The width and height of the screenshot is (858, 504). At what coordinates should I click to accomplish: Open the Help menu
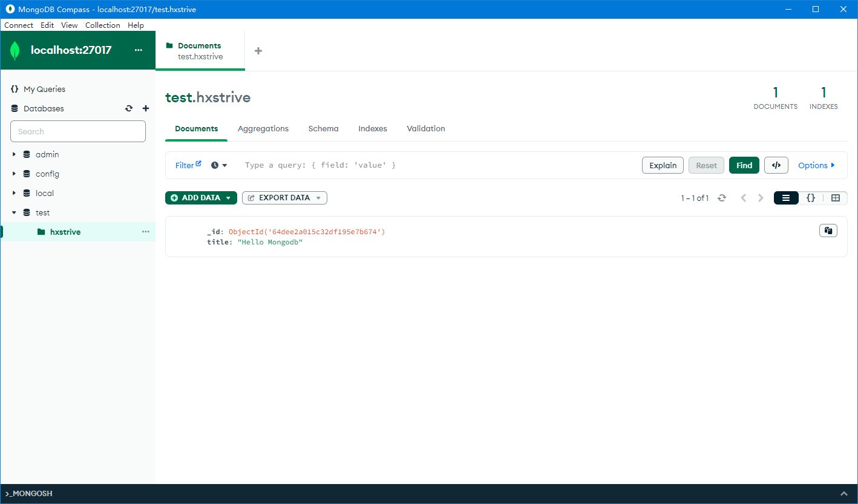coord(136,25)
